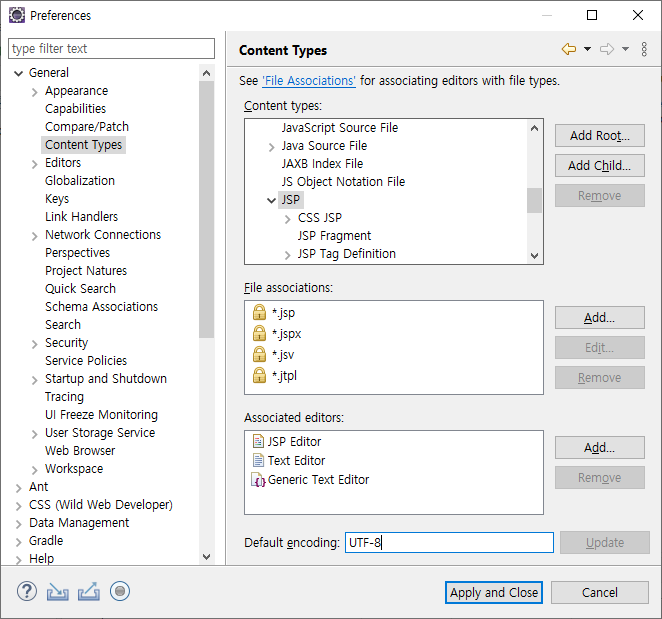Image resolution: width=662 pixels, height=619 pixels.
Task: Expand the Data Management category
Action: click(18, 524)
